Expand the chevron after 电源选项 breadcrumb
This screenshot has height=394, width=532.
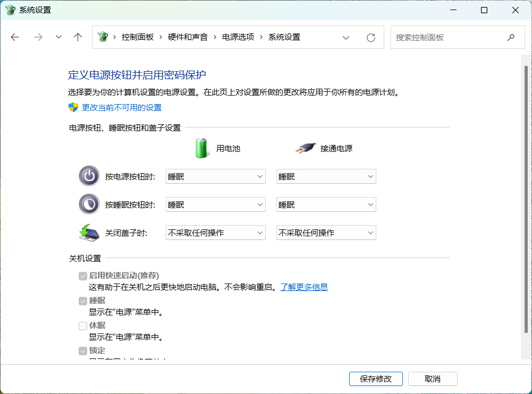click(261, 37)
